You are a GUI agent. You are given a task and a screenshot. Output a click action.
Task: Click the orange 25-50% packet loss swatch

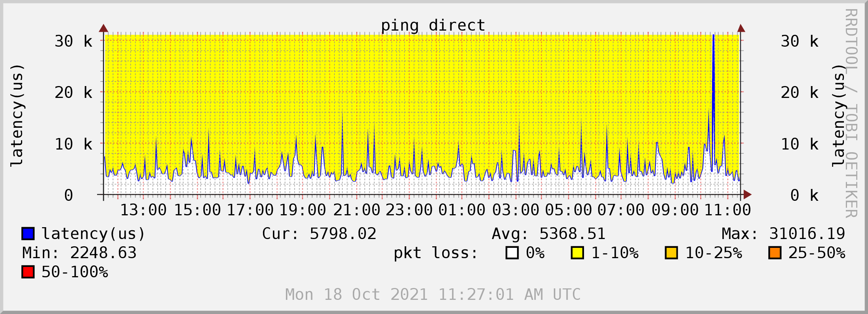[x=775, y=253]
